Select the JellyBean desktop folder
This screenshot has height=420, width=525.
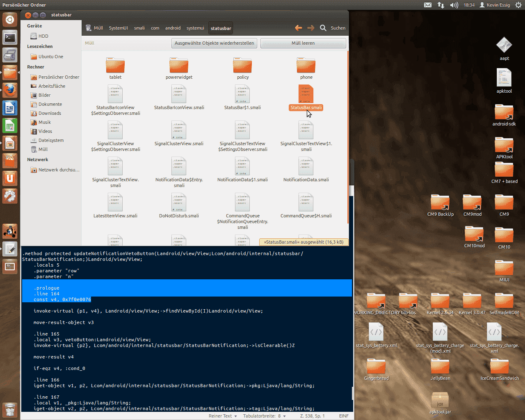[x=440, y=369]
